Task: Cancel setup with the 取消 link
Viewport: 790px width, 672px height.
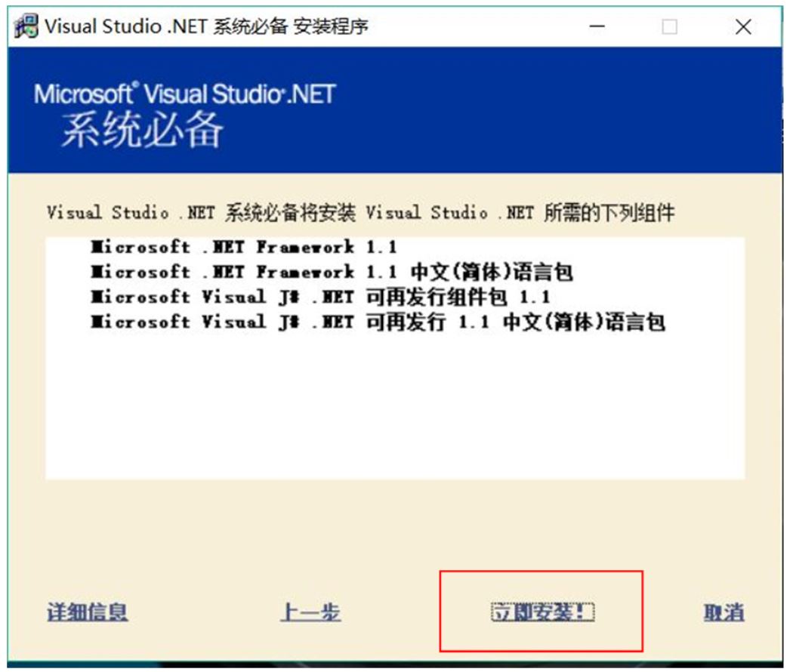Action: click(x=724, y=612)
